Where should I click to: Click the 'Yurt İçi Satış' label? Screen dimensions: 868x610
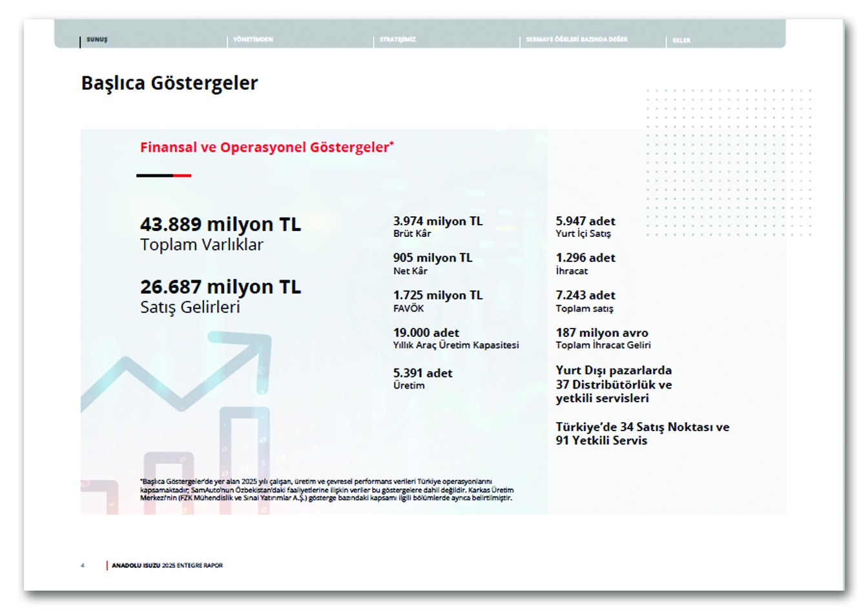[x=583, y=234]
